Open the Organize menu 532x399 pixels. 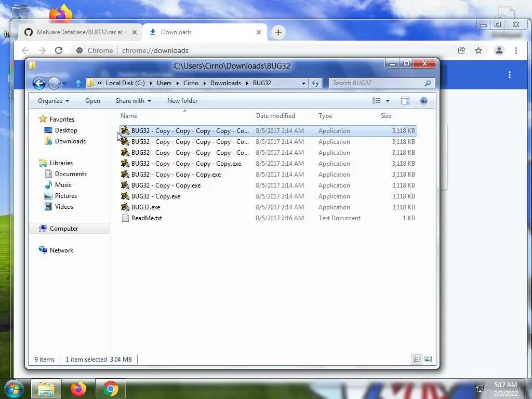click(54, 101)
